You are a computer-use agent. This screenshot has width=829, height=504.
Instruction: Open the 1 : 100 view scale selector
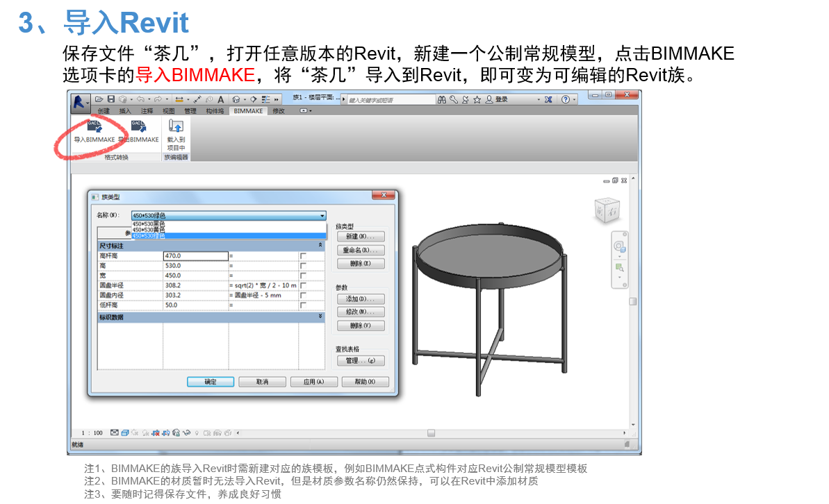pyautogui.click(x=92, y=432)
